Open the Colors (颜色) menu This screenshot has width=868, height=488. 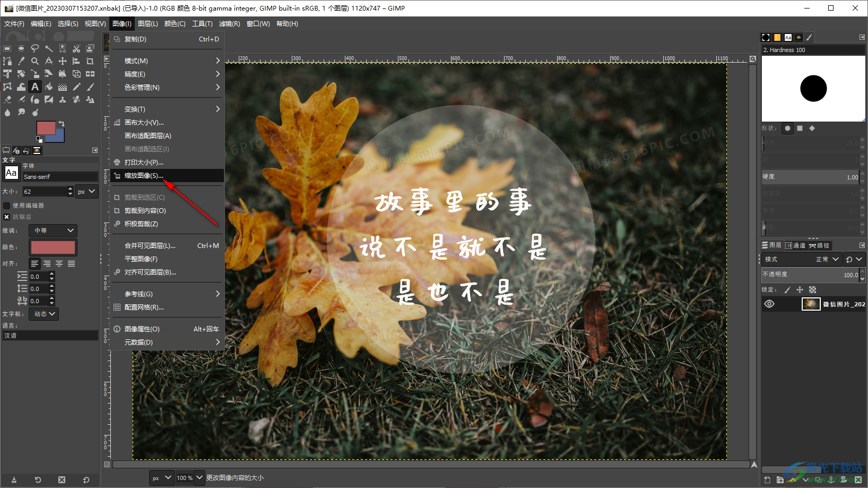(x=175, y=24)
